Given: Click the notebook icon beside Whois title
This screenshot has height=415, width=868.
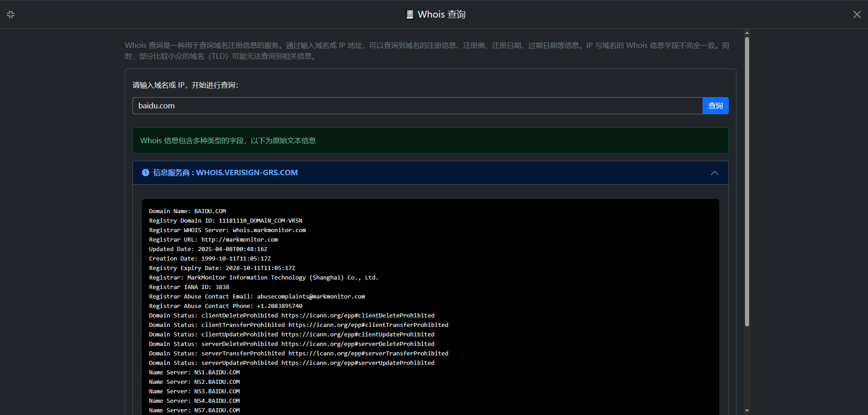Looking at the screenshot, I should coord(410,14).
